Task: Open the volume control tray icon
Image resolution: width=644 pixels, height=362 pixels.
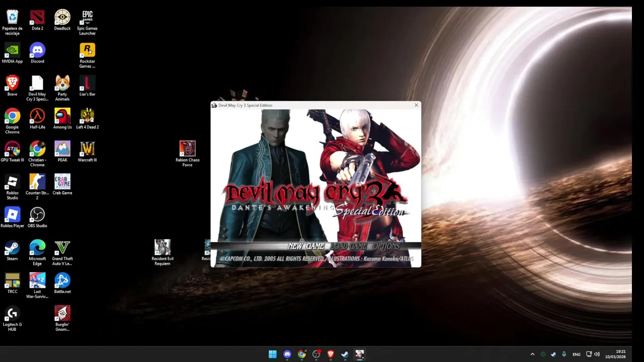Action: pyautogui.click(x=597, y=354)
